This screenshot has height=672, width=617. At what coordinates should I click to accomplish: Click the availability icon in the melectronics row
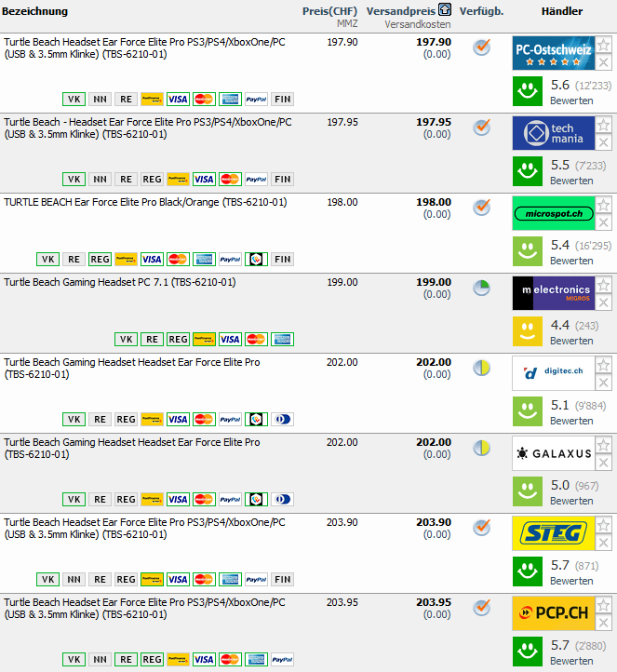pyautogui.click(x=481, y=288)
